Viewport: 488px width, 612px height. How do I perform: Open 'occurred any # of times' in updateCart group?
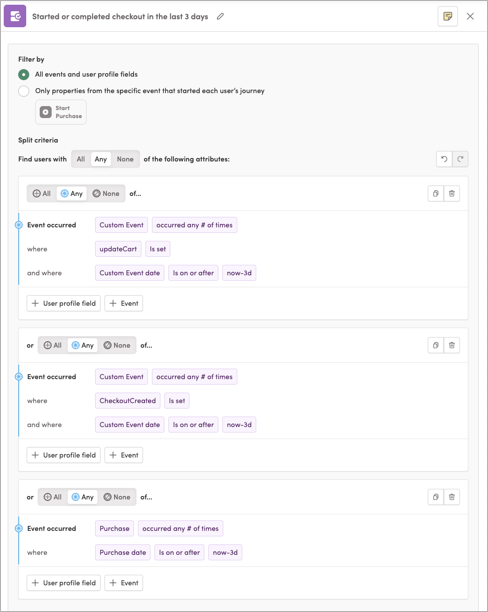click(194, 225)
